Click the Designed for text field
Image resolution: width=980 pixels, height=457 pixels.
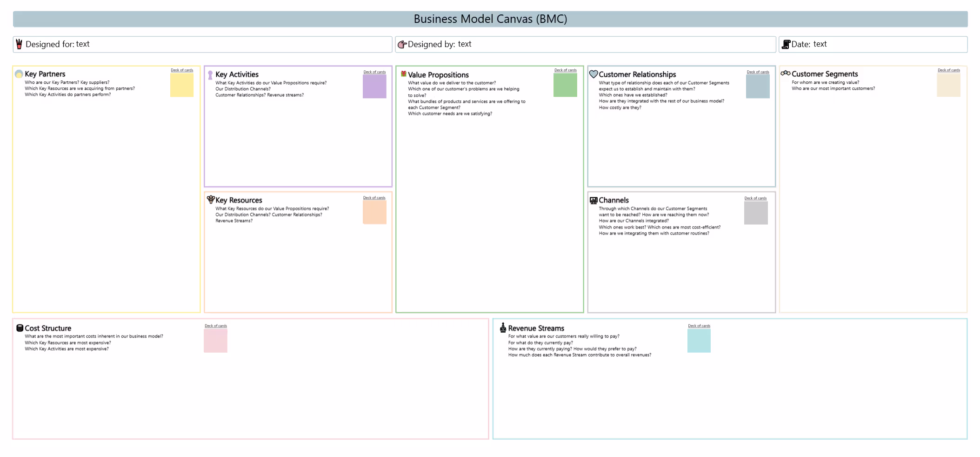pos(202,44)
